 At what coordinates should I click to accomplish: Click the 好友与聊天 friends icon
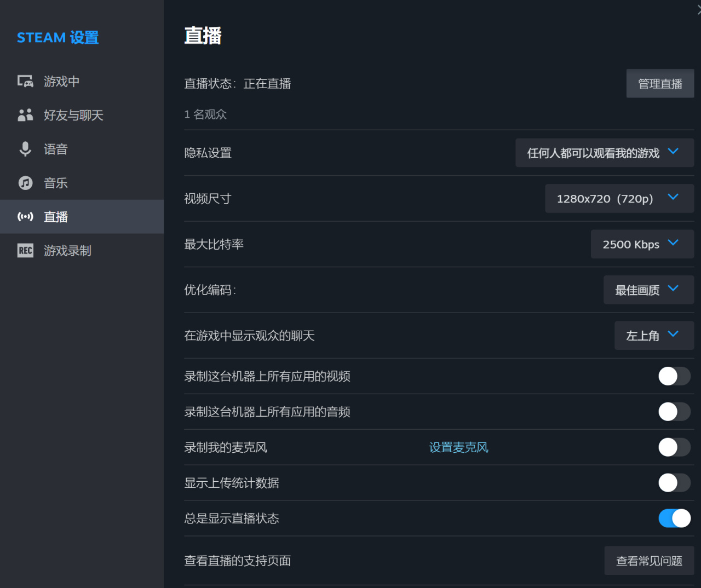[25, 115]
